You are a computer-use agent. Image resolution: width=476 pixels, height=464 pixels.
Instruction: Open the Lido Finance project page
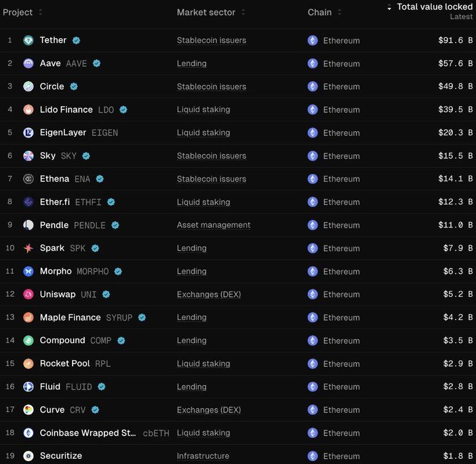[x=66, y=110]
